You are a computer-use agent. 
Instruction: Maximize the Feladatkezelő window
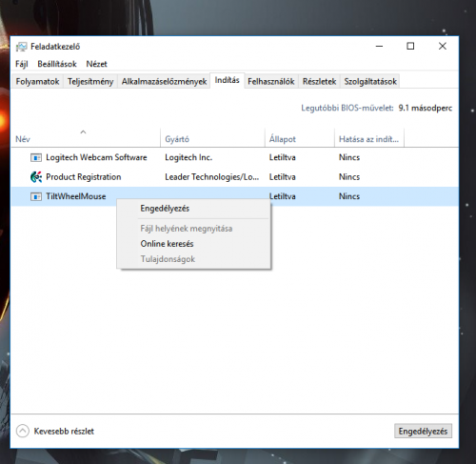coord(410,47)
